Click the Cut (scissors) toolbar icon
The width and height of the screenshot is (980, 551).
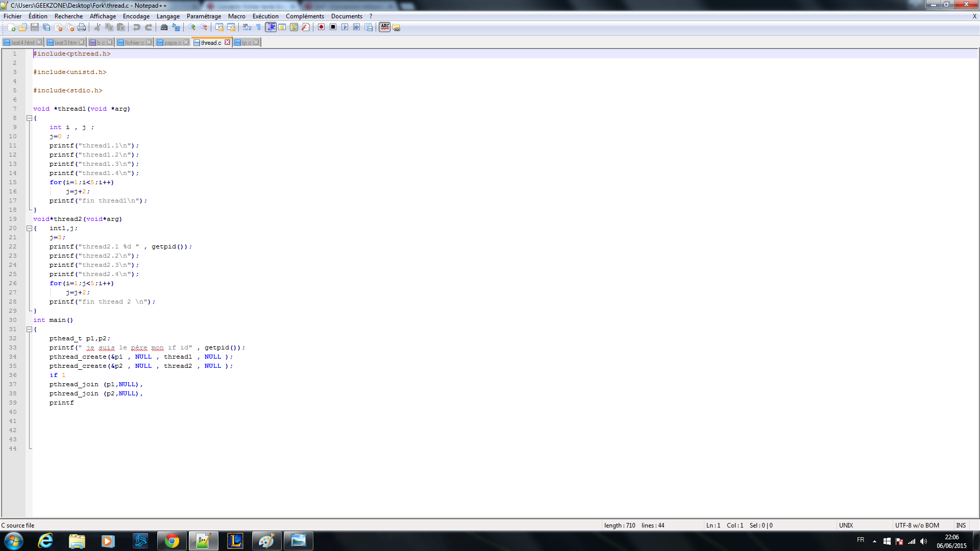pyautogui.click(x=97, y=28)
